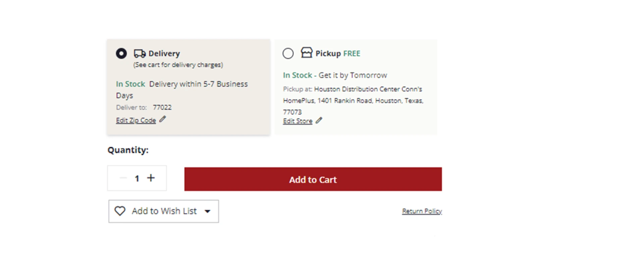
Task: Click the storefront pickup icon
Action: (306, 53)
